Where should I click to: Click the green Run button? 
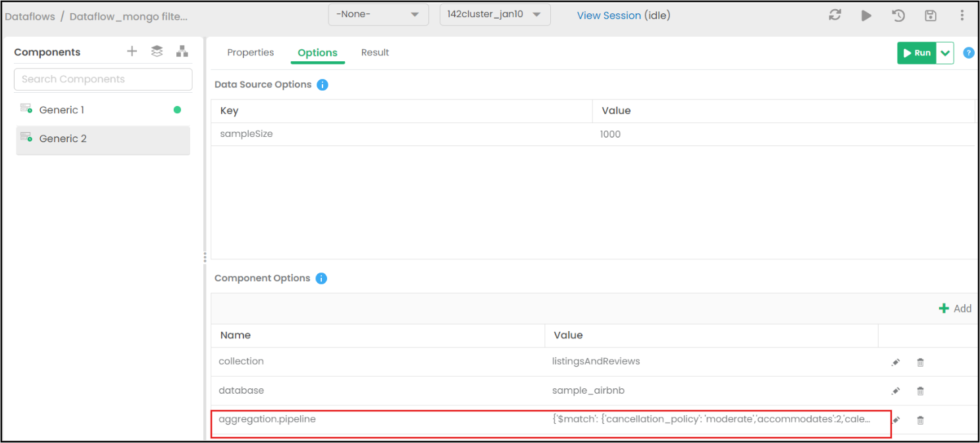tap(916, 53)
